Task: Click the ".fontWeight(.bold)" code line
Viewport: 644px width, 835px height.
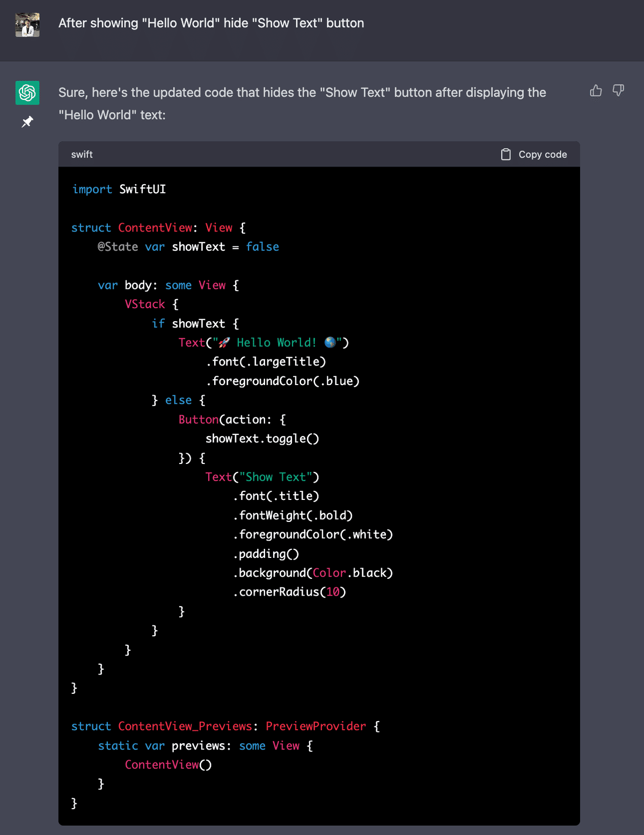Action: point(293,515)
